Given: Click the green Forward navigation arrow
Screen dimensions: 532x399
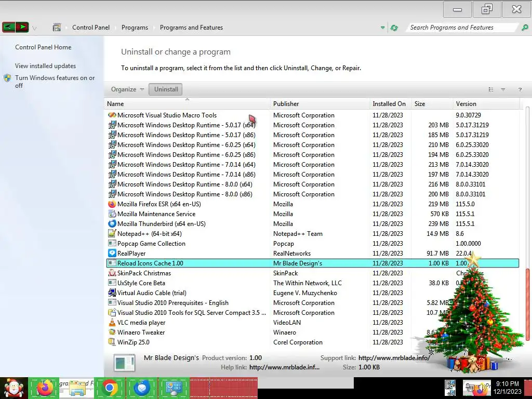Looking at the screenshot, I should [x=22, y=27].
